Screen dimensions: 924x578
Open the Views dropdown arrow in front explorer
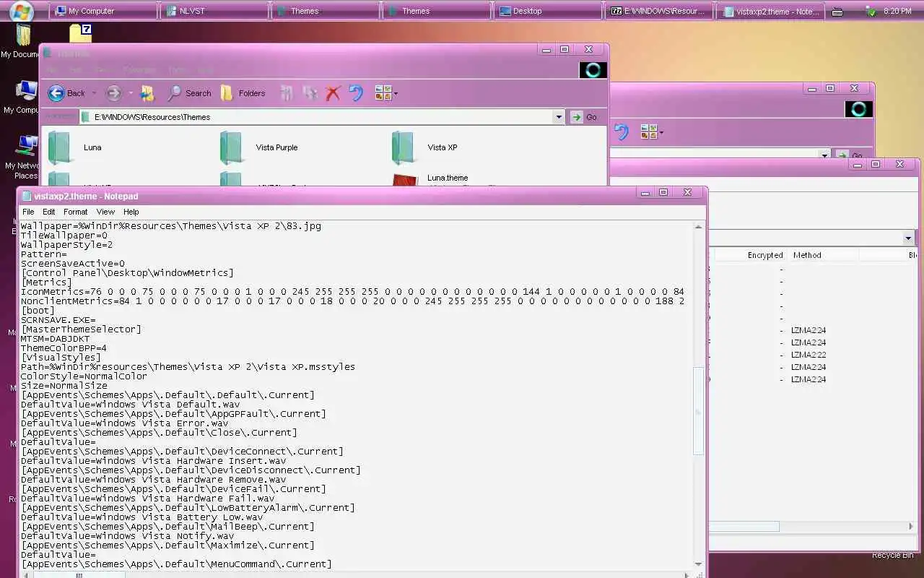pos(396,93)
